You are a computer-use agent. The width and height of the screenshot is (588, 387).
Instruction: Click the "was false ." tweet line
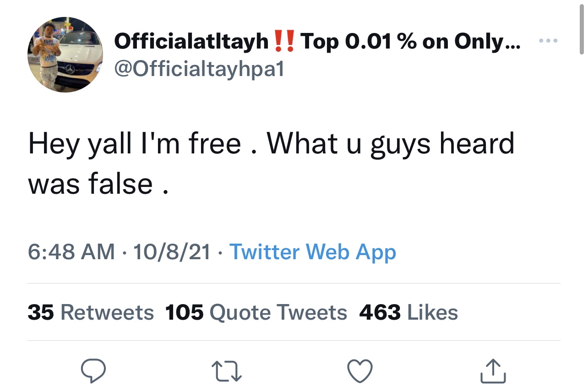pyautogui.click(x=98, y=183)
